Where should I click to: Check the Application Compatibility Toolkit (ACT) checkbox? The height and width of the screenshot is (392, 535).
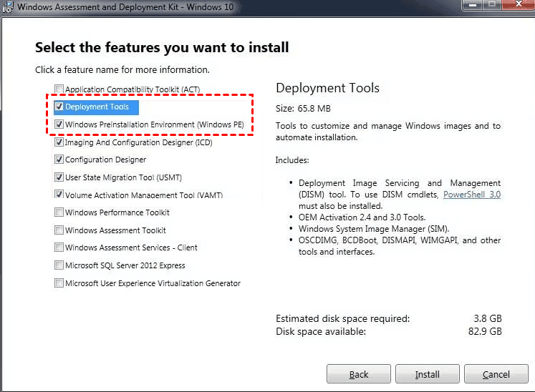tap(59, 89)
